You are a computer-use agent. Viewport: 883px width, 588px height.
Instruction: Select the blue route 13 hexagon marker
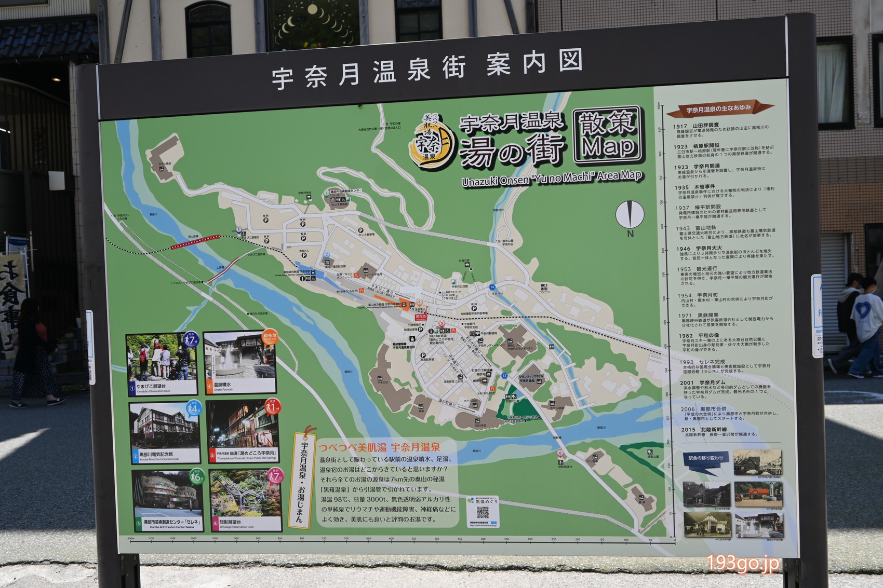click(504, 375)
